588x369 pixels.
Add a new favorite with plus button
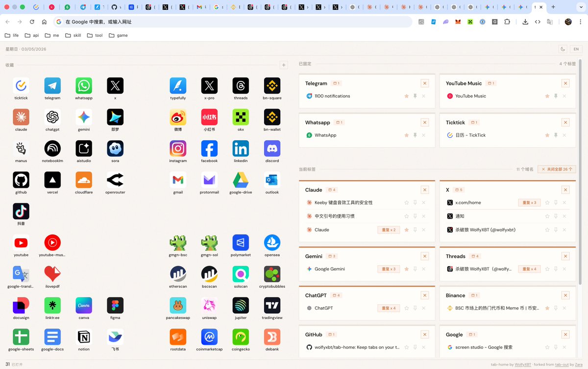(x=283, y=65)
